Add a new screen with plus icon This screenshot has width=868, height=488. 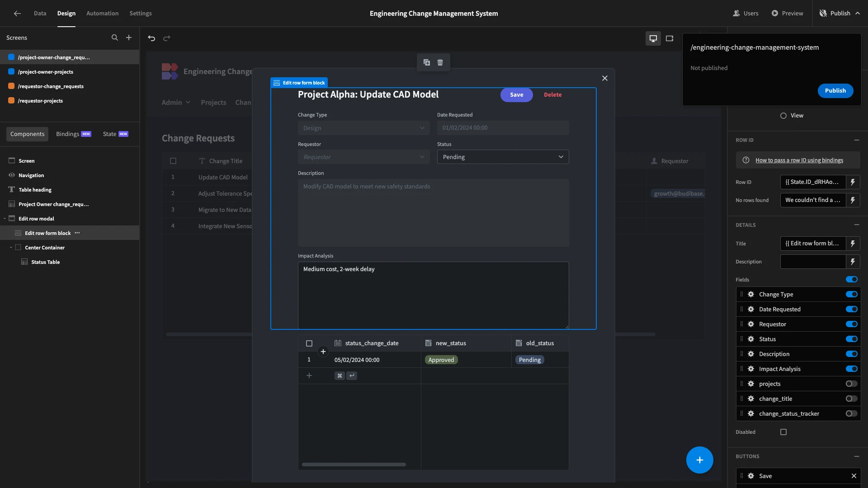tap(129, 38)
